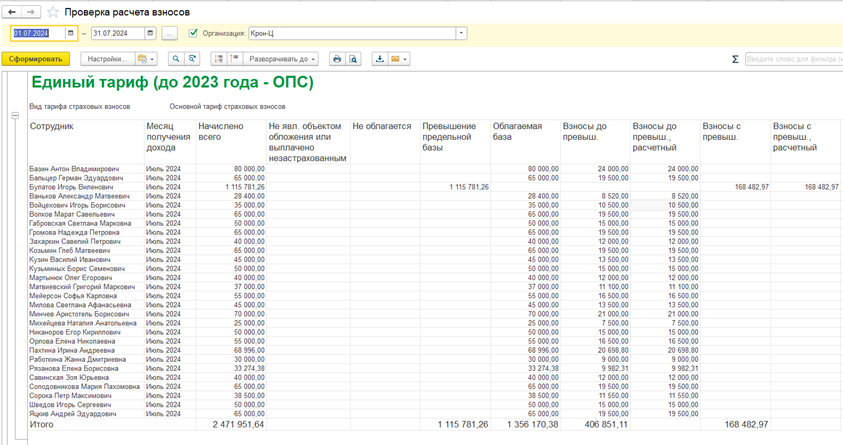Open calendar for start date 01.07.2024
This screenshot has width=843, height=445.
pyautogui.click(x=70, y=33)
